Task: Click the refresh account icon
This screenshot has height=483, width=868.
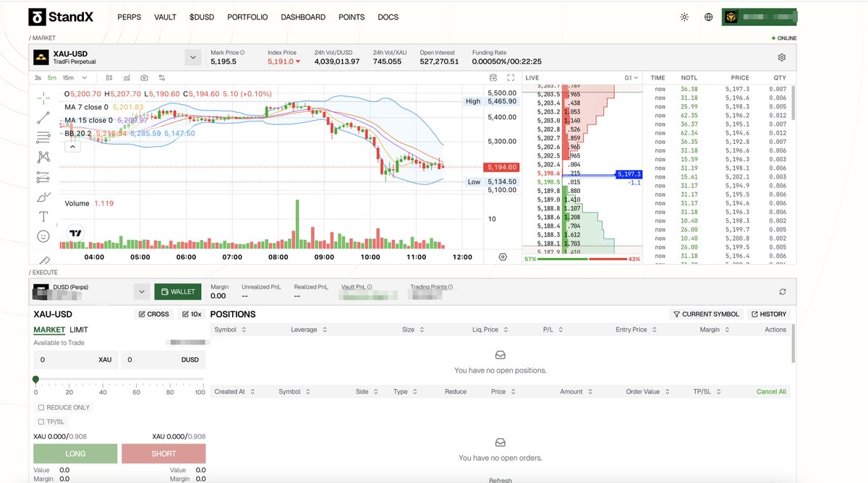Action: [782, 291]
